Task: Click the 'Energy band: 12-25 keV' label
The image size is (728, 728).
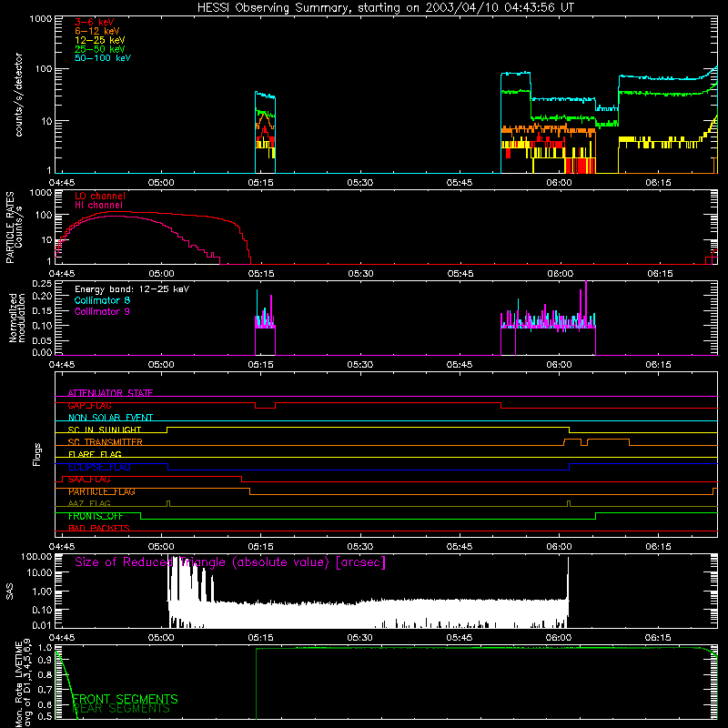Action: tap(132, 289)
